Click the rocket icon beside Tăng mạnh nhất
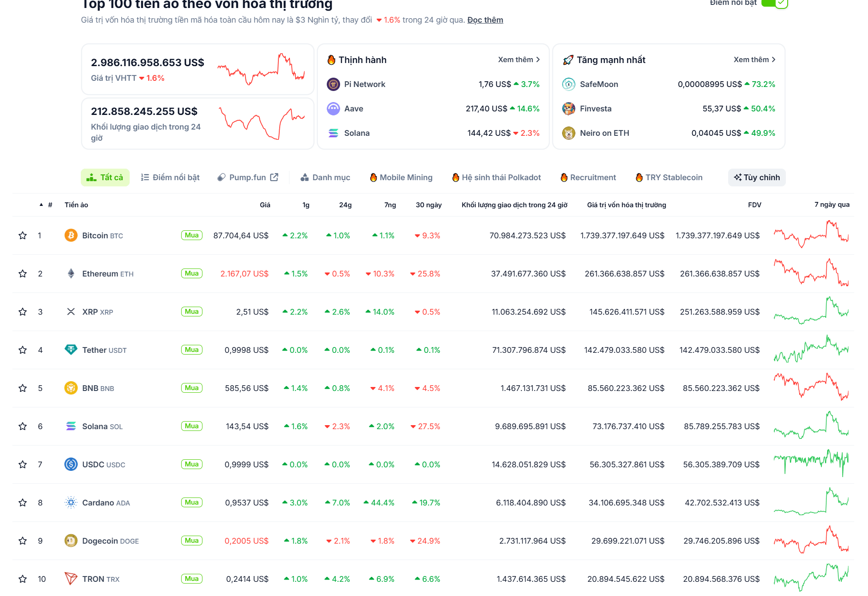 coord(568,60)
